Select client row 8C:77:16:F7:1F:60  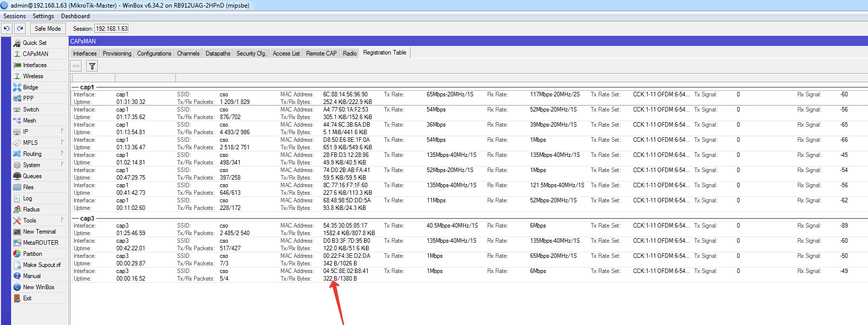[x=469, y=189]
